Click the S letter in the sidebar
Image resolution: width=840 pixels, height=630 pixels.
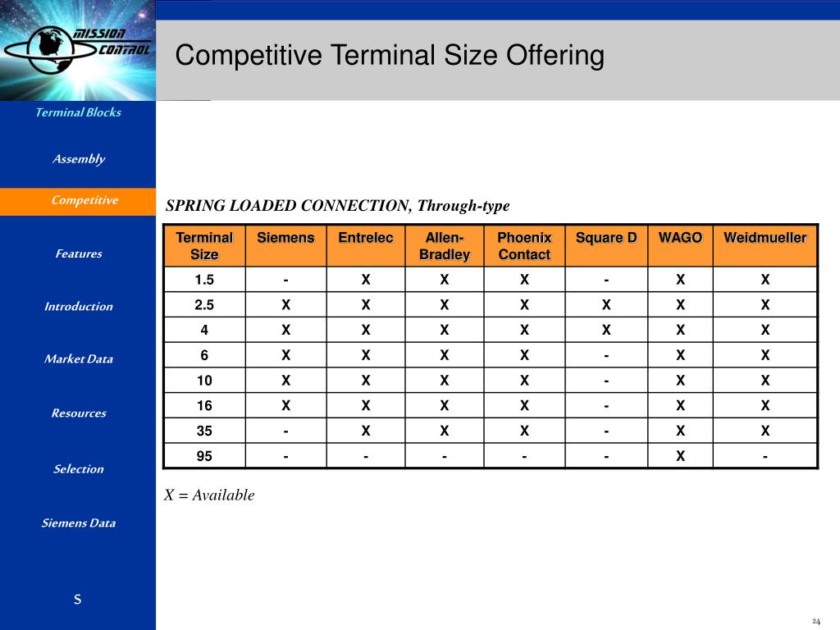[x=78, y=599]
